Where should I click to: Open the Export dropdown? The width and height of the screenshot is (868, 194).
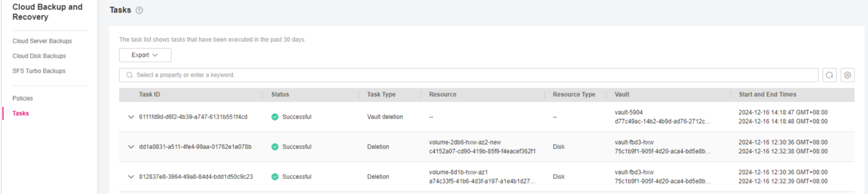[x=145, y=55]
